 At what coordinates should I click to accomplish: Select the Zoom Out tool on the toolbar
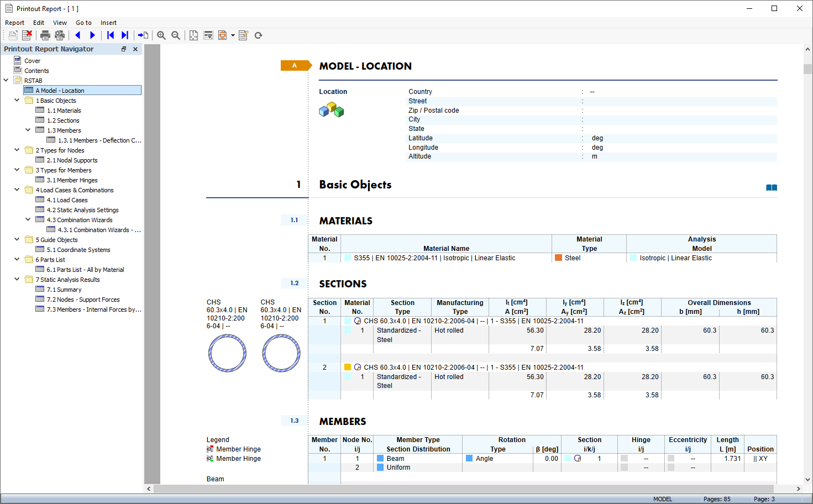[x=175, y=35]
